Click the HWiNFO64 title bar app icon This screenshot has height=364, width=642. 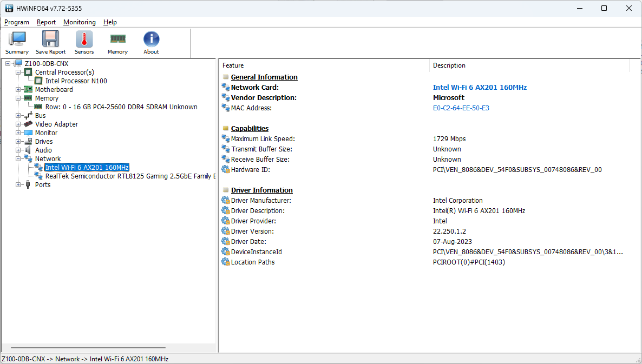point(9,8)
